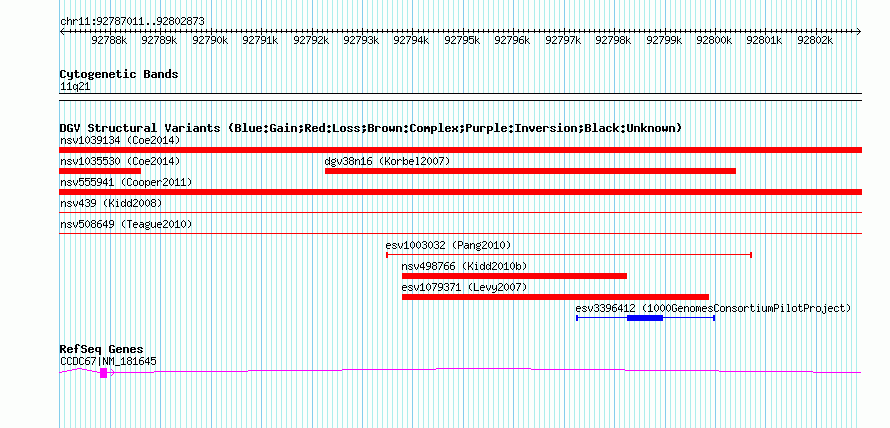
Task: Open the nsv439 (Kidd2008) label
Action: [x=111, y=203]
